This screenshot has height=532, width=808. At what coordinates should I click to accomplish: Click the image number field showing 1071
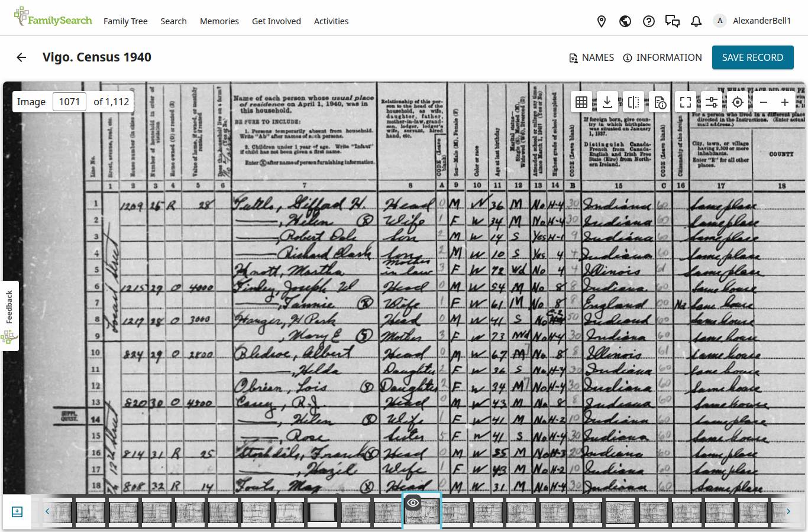coord(69,102)
